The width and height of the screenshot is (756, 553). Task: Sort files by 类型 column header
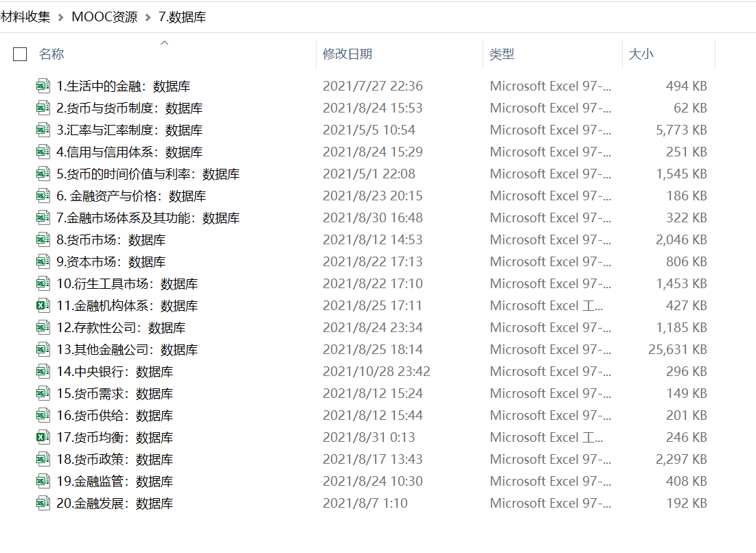(x=501, y=54)
